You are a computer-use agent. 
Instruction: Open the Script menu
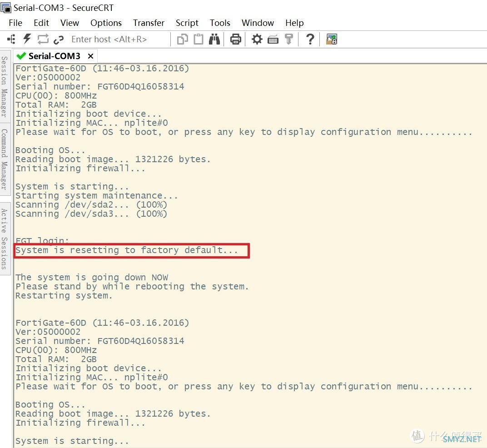pos(187,23)
